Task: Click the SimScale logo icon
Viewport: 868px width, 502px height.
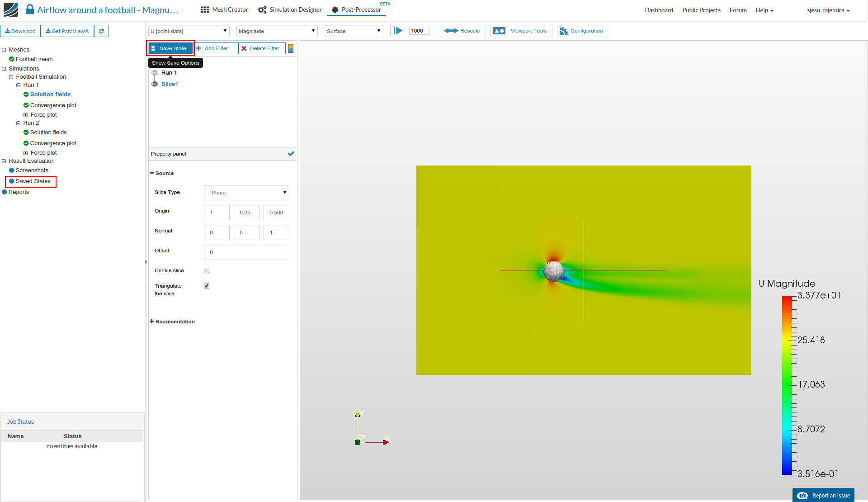Action: 11,9
